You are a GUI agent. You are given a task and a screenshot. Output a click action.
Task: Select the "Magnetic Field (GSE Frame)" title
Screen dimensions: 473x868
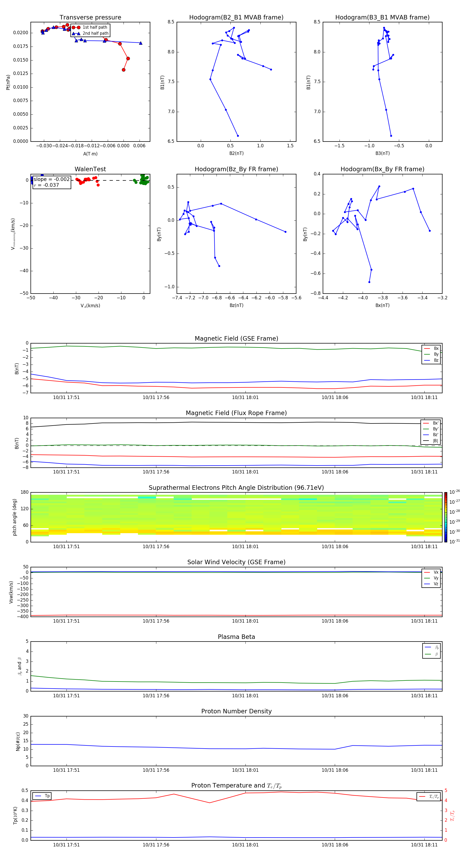[236, 339]
